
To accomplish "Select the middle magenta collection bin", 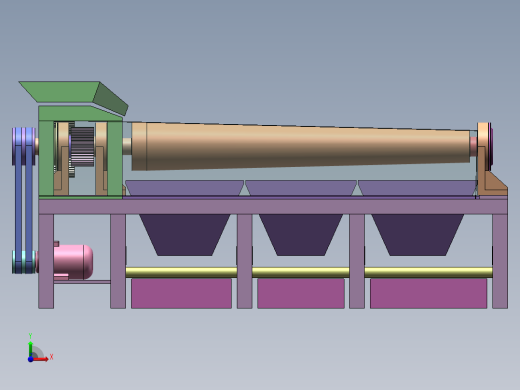I will 301,293.
